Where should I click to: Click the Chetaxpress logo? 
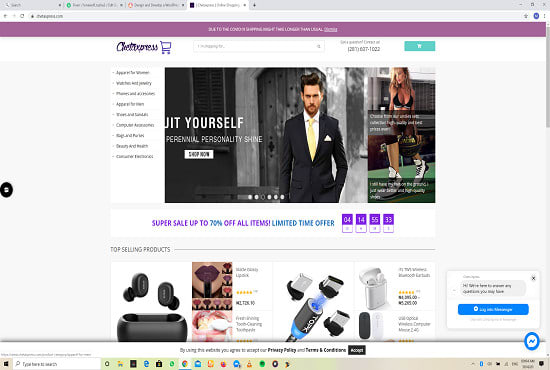tap(144, 47)
